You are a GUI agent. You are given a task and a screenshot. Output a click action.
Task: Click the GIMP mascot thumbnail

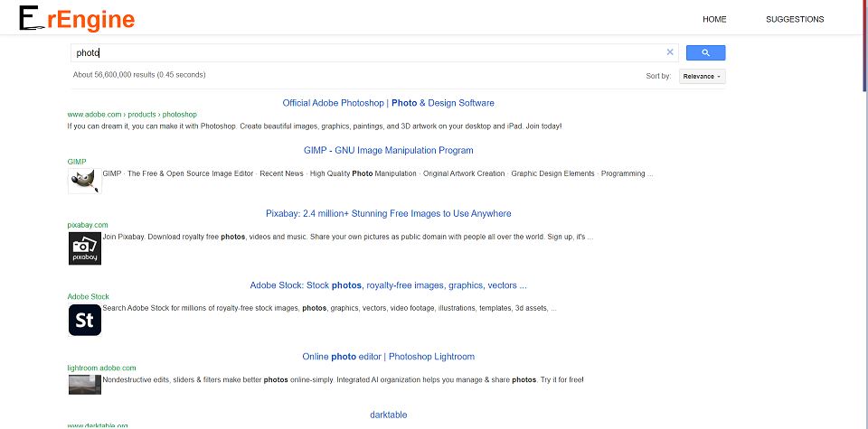pos(85,181)
